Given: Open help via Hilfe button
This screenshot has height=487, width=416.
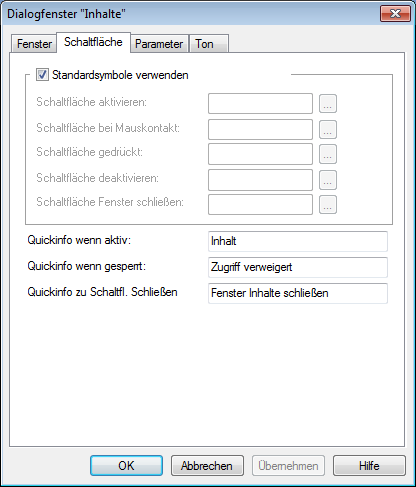Looking at the screenshot, I should [369, 465].
